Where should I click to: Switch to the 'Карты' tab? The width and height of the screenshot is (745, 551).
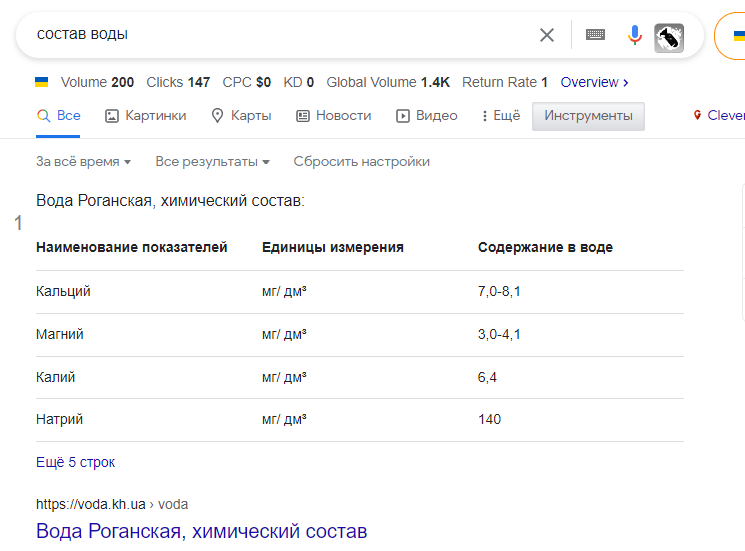[241, 116]
